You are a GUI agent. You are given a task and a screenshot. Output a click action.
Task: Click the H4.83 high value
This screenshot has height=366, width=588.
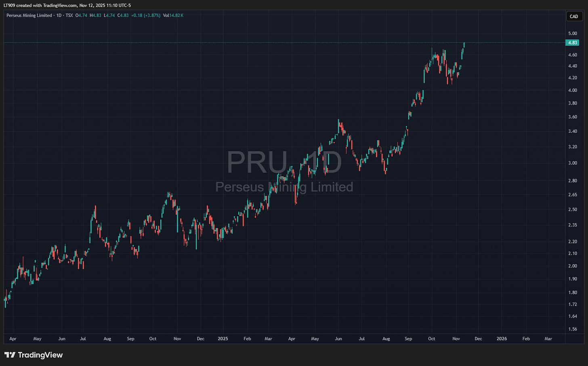pyautogui.click(x=95, y=15)
